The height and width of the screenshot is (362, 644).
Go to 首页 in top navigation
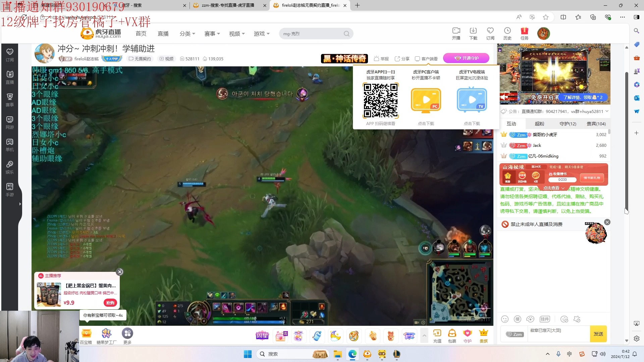141,34
